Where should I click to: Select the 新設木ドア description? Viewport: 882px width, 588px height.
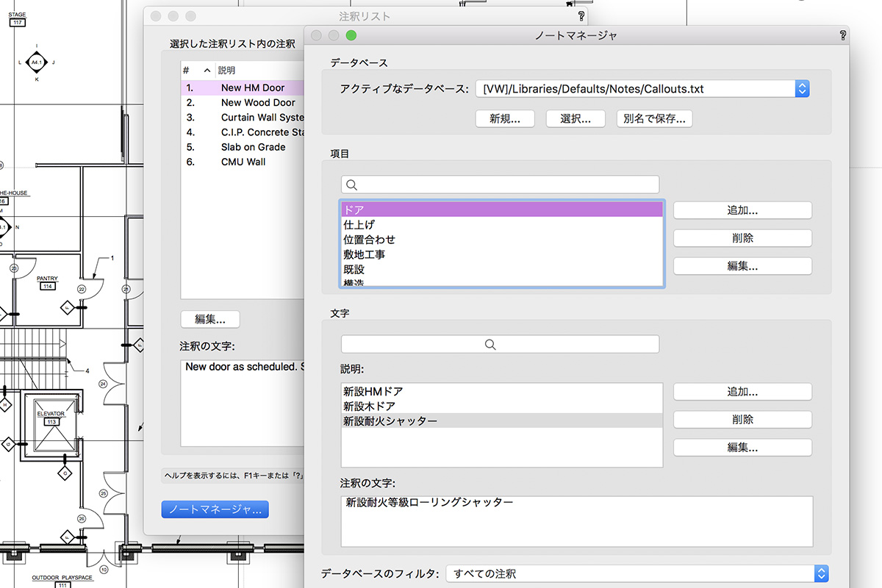tap(502, 406)
